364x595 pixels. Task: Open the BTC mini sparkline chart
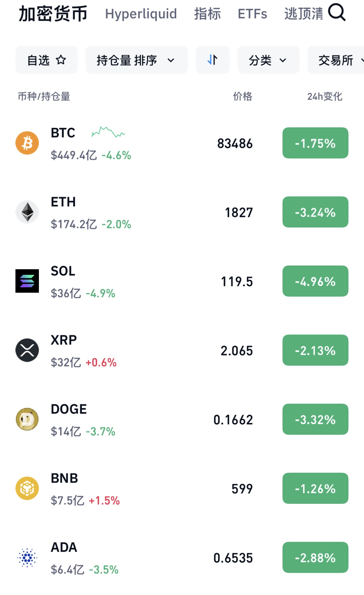[108, 132]
